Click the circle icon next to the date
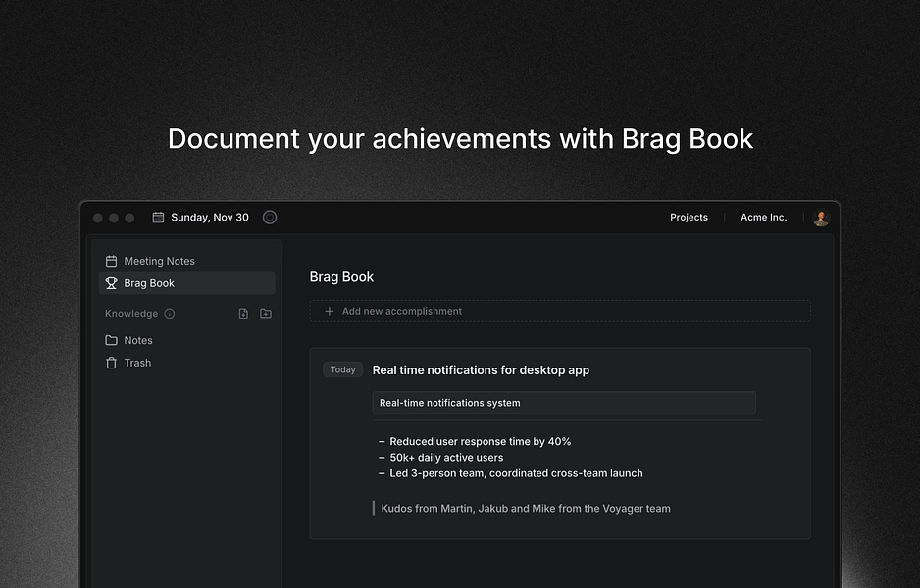 click(x=270, y=218)
